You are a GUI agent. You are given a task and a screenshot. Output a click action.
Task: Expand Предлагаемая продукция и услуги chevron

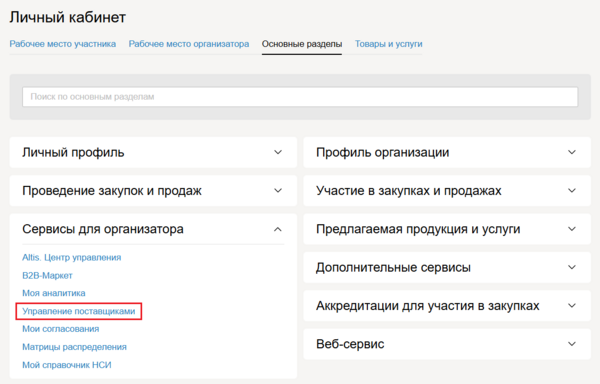click(x=572, y=229)
